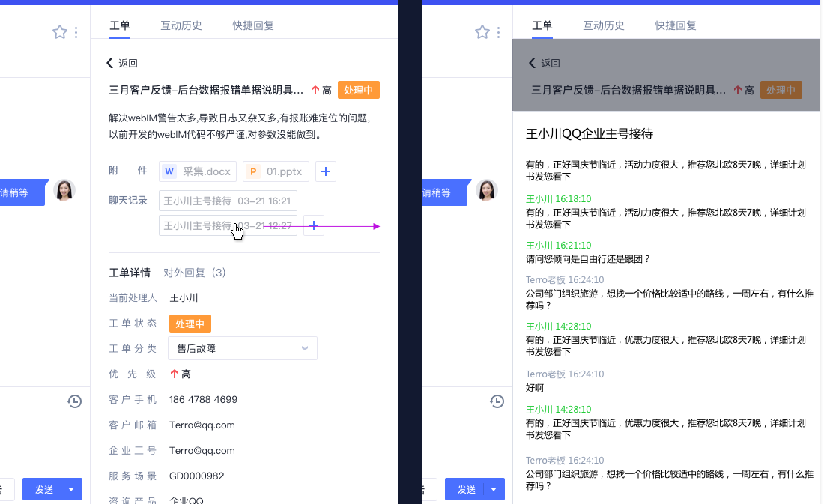This screenshot has height=504, width=827.
Task: Switch to the 互动历史 tab in the left panel
Action: point(181,25)
